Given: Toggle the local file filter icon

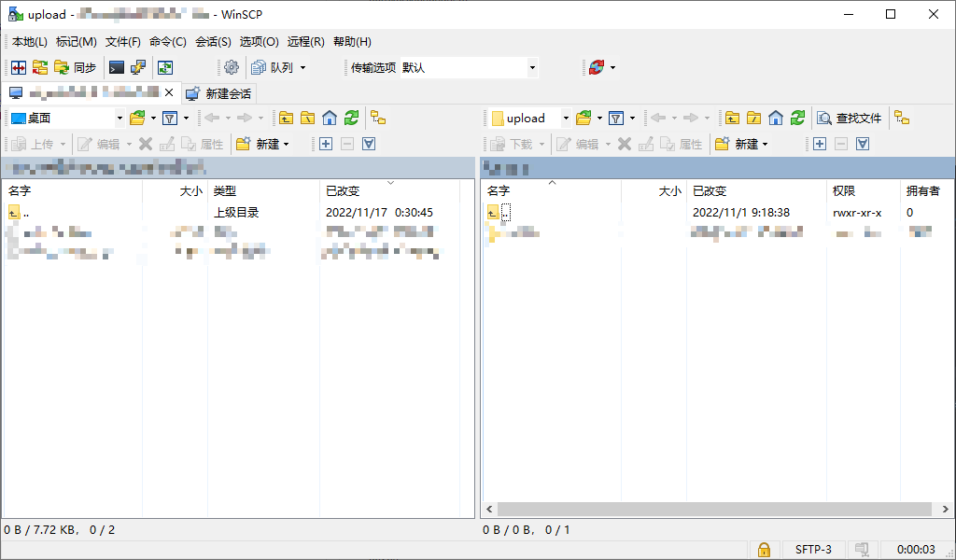Looking at the screenshot, I should [x=170, y=118].
